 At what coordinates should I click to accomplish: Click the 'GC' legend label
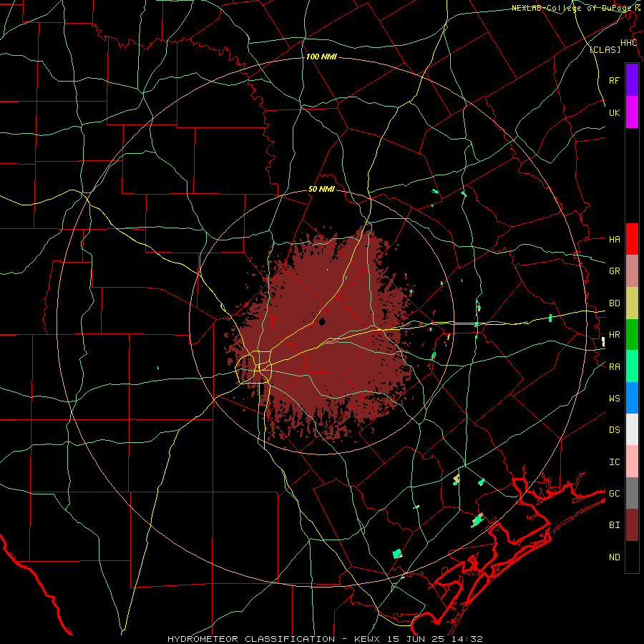tap(615, 493)
